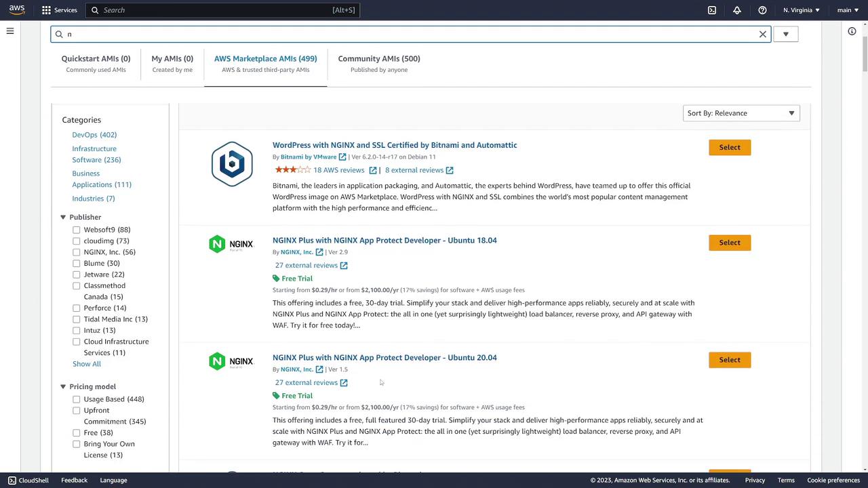Open WordPress with NGINX and SSL title link

[x=395, y=145]
